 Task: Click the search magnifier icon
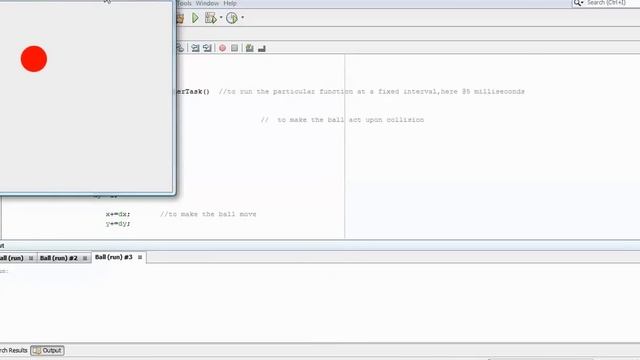pos(577,3)
